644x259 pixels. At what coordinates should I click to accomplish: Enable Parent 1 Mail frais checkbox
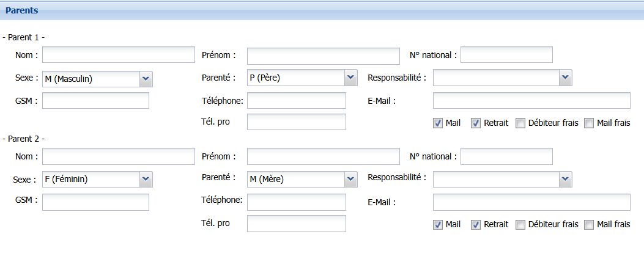pos(589,123)
